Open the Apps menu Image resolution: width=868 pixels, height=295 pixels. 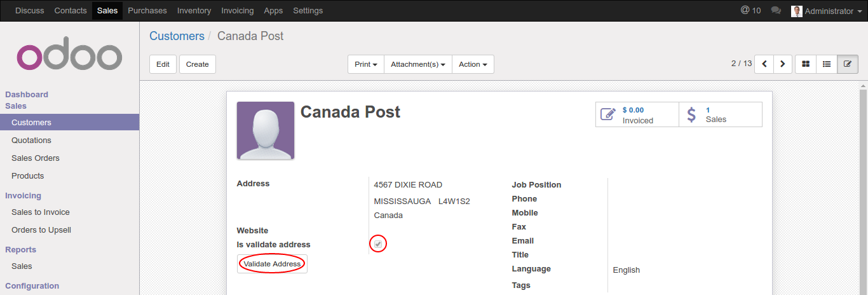click(x=273, y=11)
